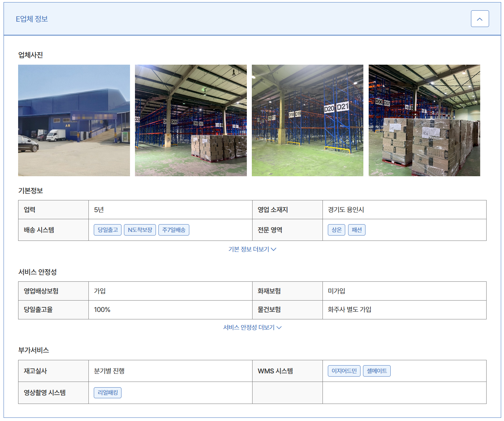The height and width of the screenshot is (421, 504).
Task: Click the 이지어드민 WMS tag
Action: [344, 371]
